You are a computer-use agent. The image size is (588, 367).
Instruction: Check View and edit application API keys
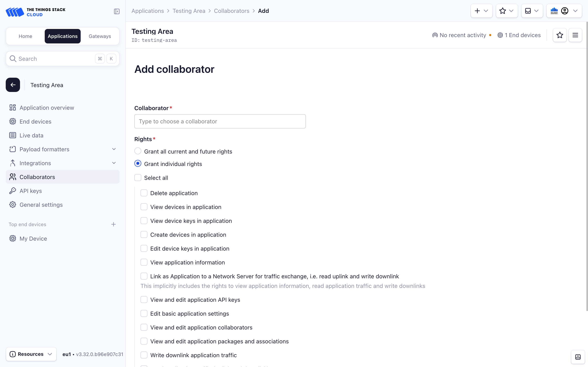[144, 300]
